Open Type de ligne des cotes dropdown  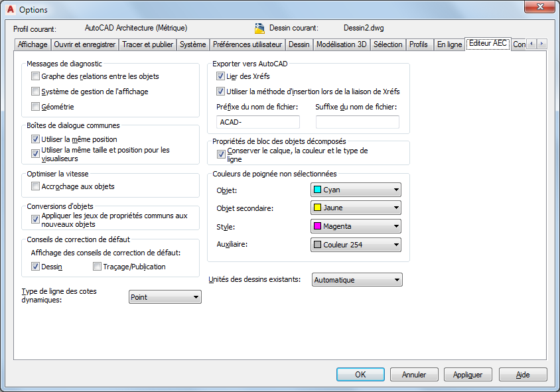[165, 297]
